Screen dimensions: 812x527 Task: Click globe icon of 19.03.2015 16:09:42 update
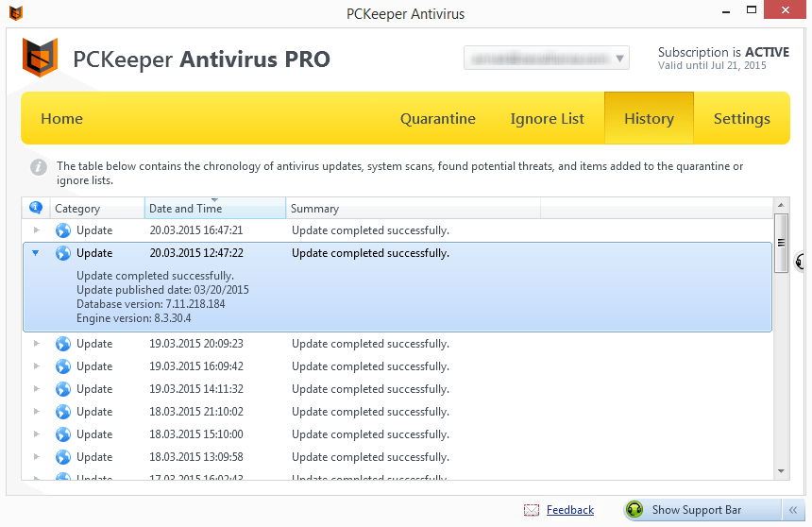click(x=63, y=366)
